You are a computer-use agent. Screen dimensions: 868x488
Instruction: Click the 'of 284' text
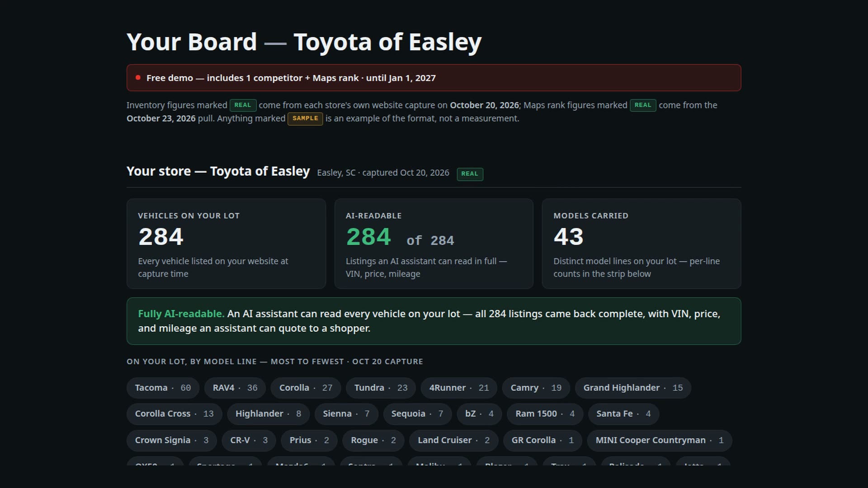point(430,240)
